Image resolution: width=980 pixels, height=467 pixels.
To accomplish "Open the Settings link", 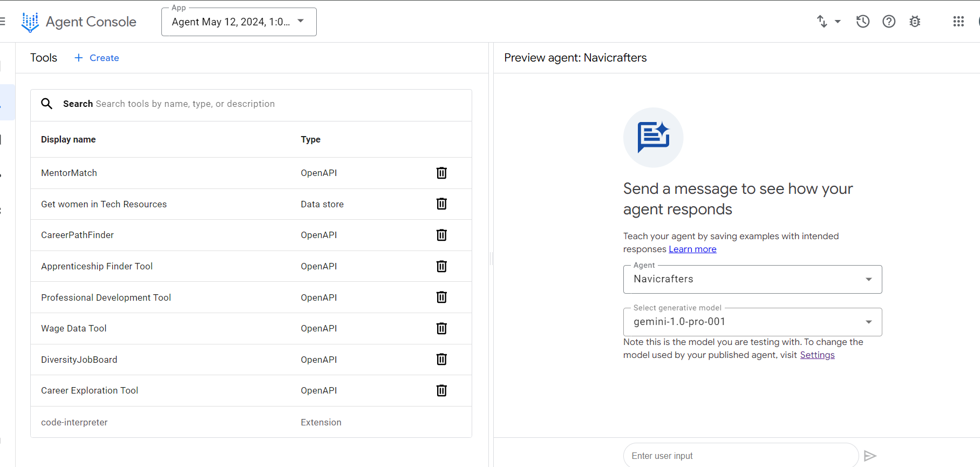I will point(817,355).
